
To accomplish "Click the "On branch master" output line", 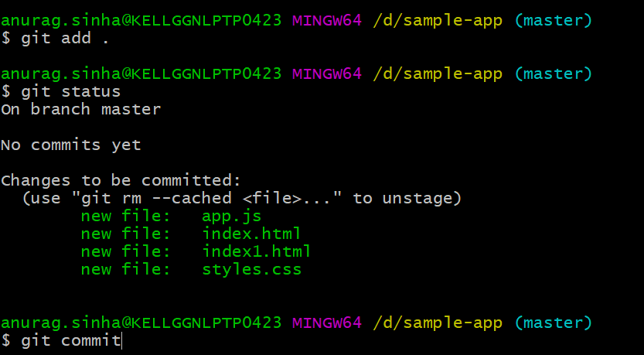I will coord(80,110).
